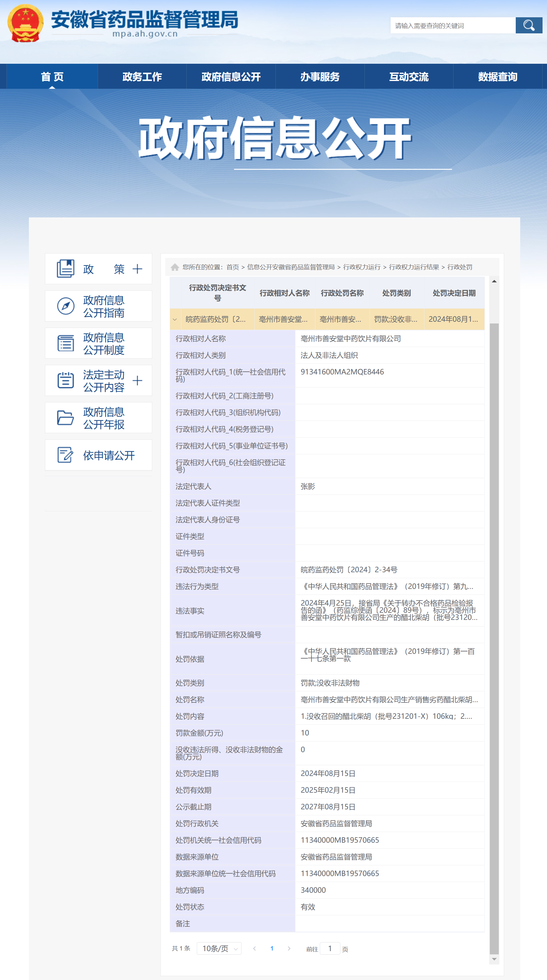Click the scrollbar down arrow
547x980 pixels.
coord(494,959)
